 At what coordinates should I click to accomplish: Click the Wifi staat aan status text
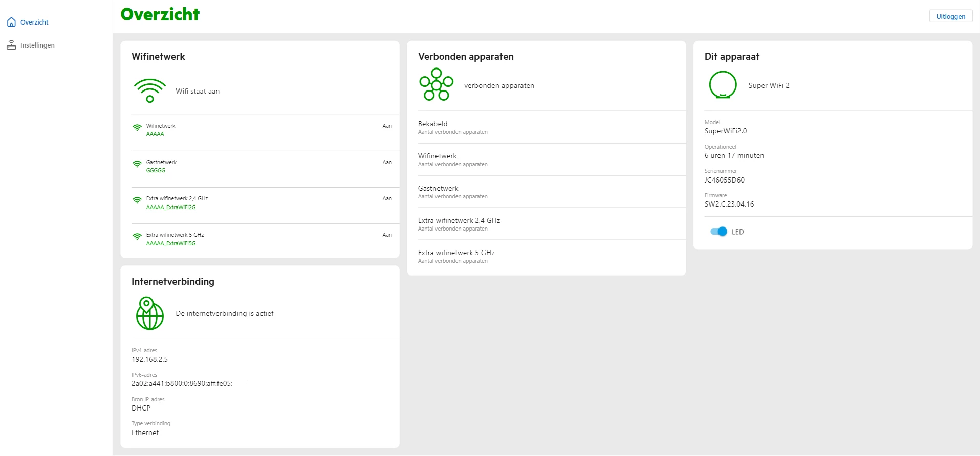tap(198, 91)
